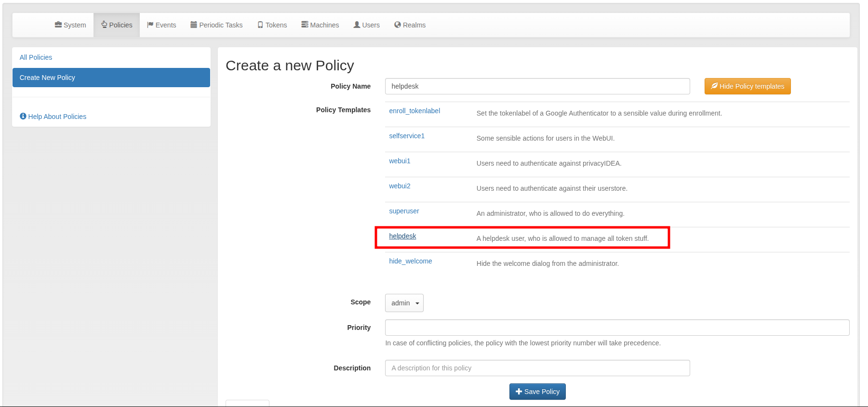Click the Realms globe icon
The height and width of the screenshot is (407, 868).
[x=398, y=25]
